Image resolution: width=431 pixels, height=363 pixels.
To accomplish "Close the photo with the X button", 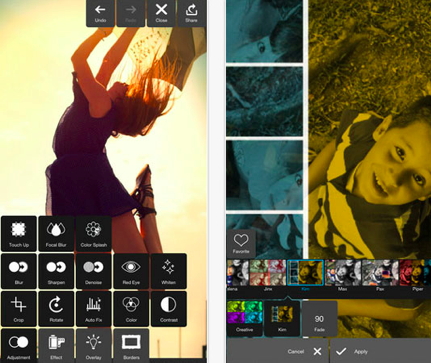I will (161, 13).
